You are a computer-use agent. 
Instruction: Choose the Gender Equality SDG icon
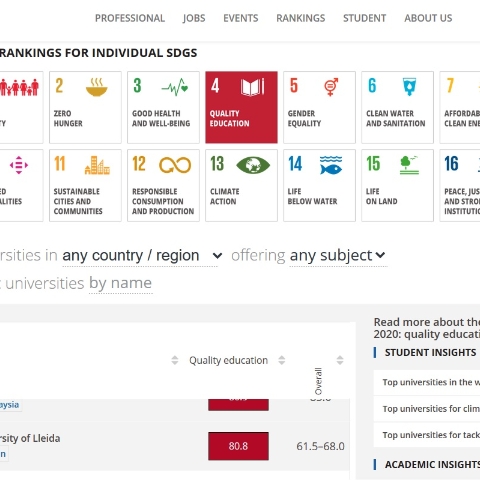(331, 87)
